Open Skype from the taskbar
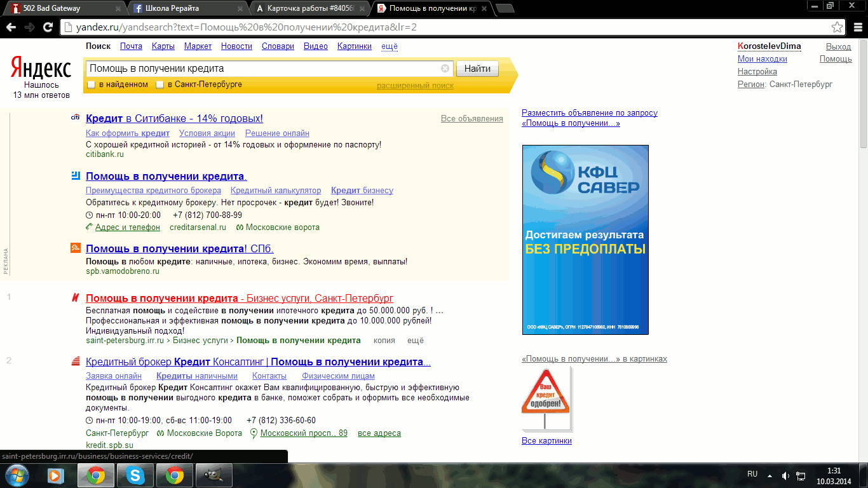This screenshot has width=868, height=488. pos(135,475)
